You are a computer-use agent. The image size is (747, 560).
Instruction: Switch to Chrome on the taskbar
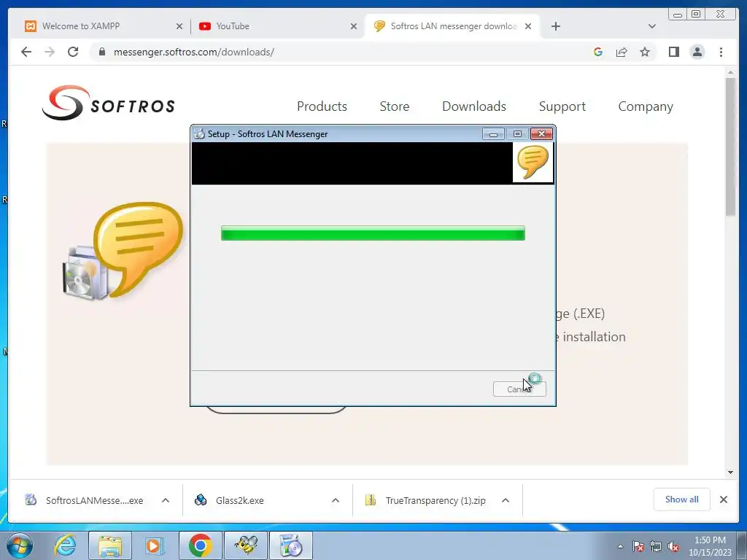[200, 545]
